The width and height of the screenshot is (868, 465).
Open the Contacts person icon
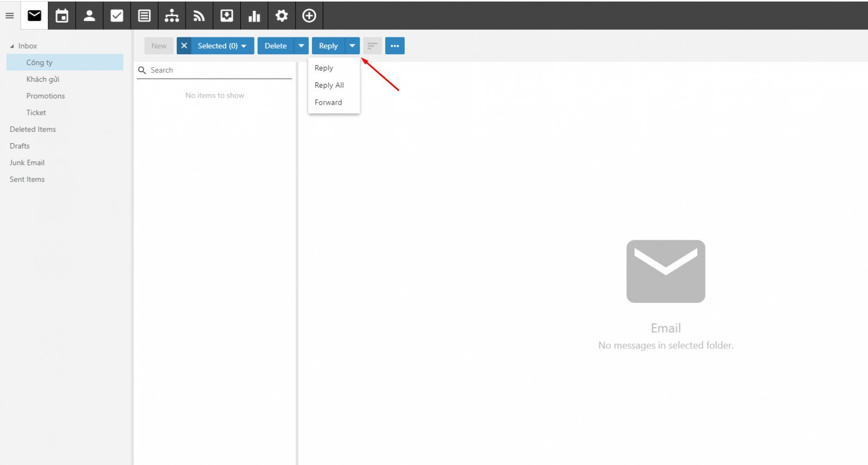pos(90,16)
